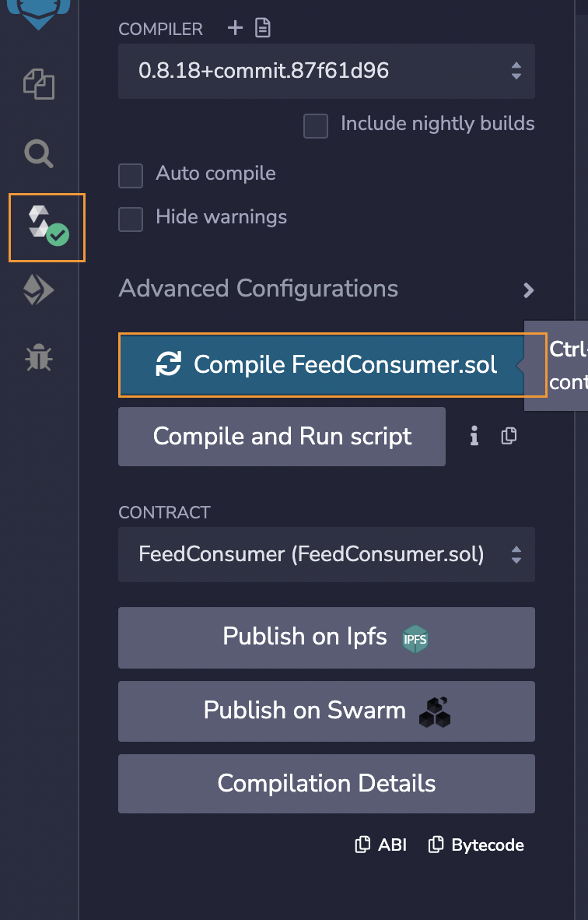Toggle the Auto compile checkbox
This screenshot has width=588, height=920.
tap(131, 175)
